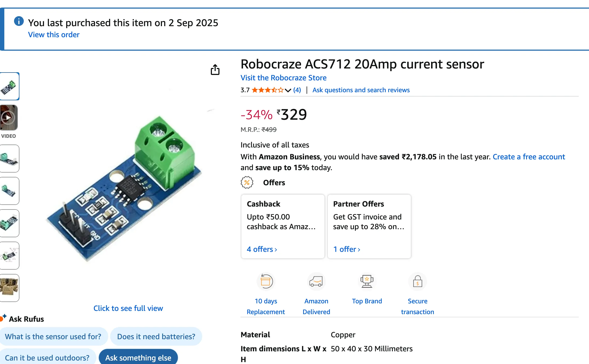Visit the Robocraze Store link
Screen dimensions: 589x364
(x=283, y=78)
